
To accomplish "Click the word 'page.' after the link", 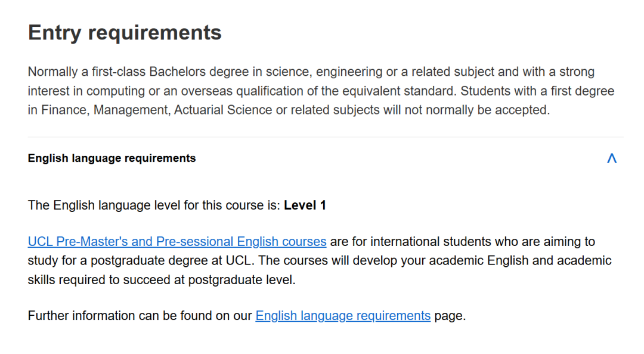I will point(450,316).
